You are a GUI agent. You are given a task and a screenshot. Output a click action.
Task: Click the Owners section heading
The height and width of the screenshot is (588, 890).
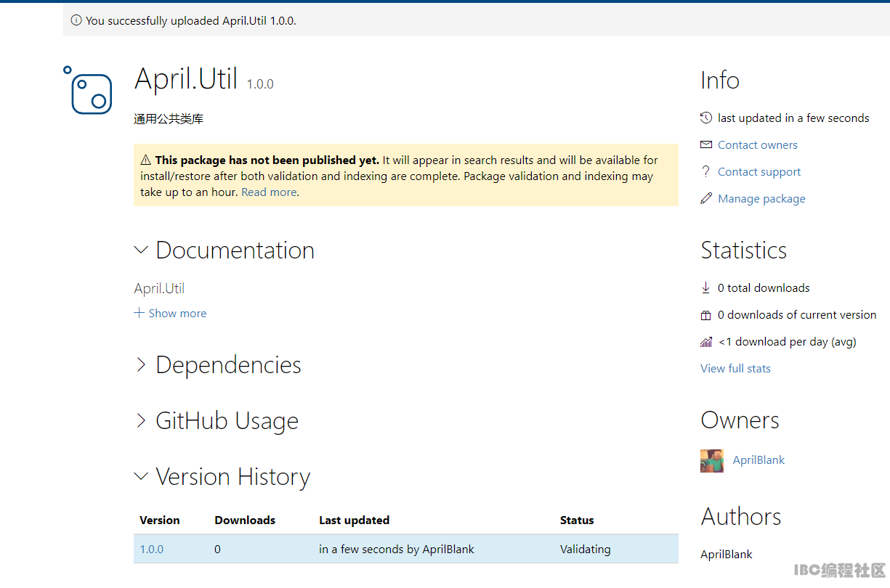pyautogui.click(x=740, y=420)
